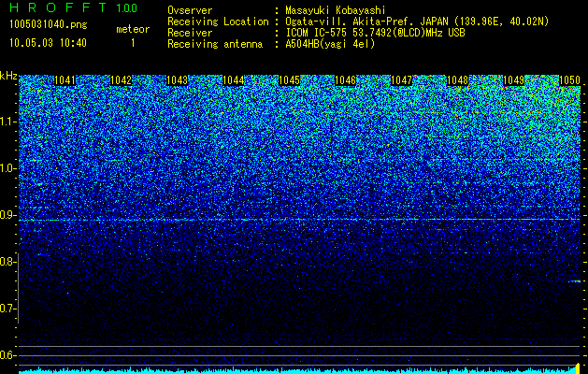Viewport: 588px width, 374px height.
Task: Click the date 10.05.03 10:40 text
Action: point(48,43)
